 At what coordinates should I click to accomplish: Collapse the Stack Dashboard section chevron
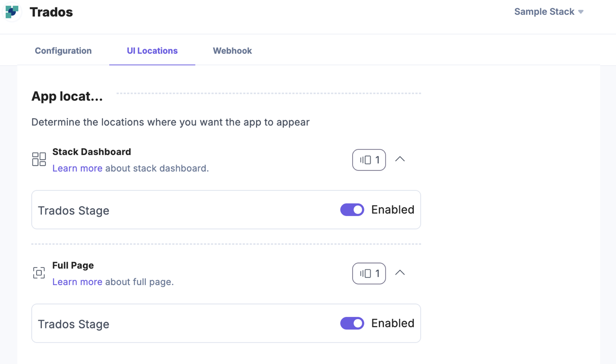coord(400,159)
